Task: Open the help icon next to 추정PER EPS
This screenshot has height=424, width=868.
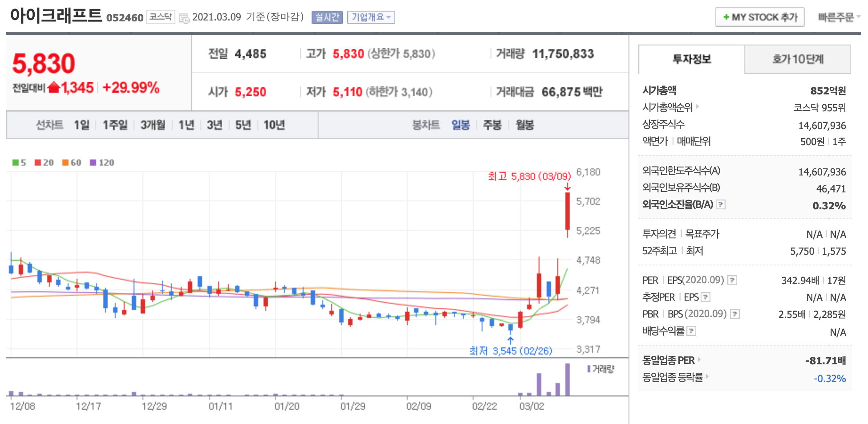Action: tap(706, 297)
